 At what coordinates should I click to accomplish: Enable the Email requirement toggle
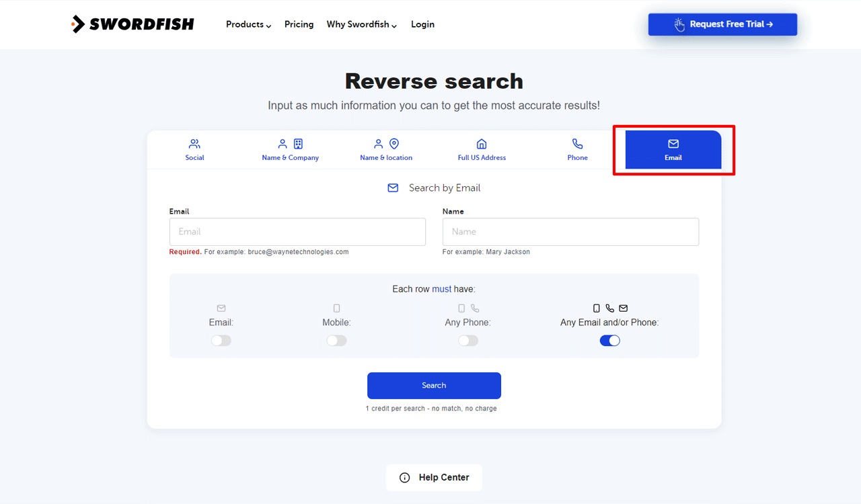tap(221, 341)
